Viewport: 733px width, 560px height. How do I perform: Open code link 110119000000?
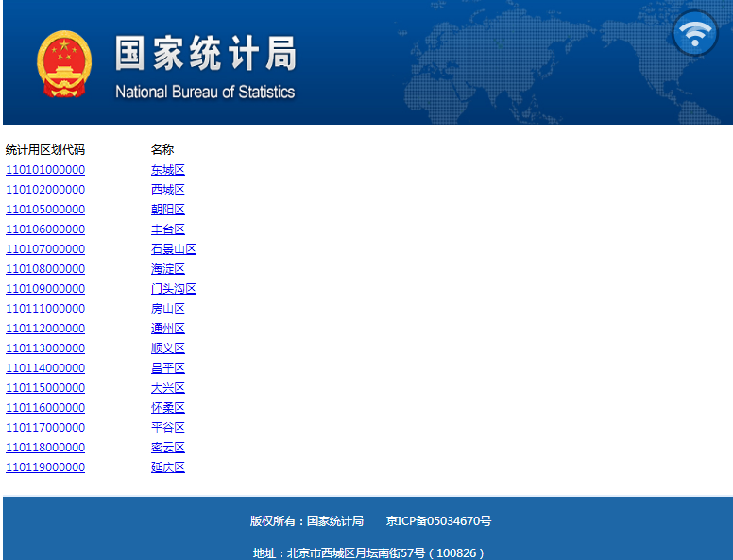tap(45, 467)
